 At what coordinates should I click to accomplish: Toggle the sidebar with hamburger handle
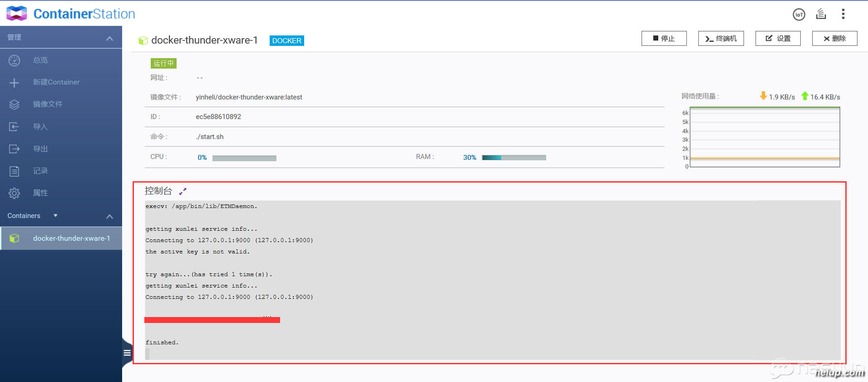click(127, 353)
